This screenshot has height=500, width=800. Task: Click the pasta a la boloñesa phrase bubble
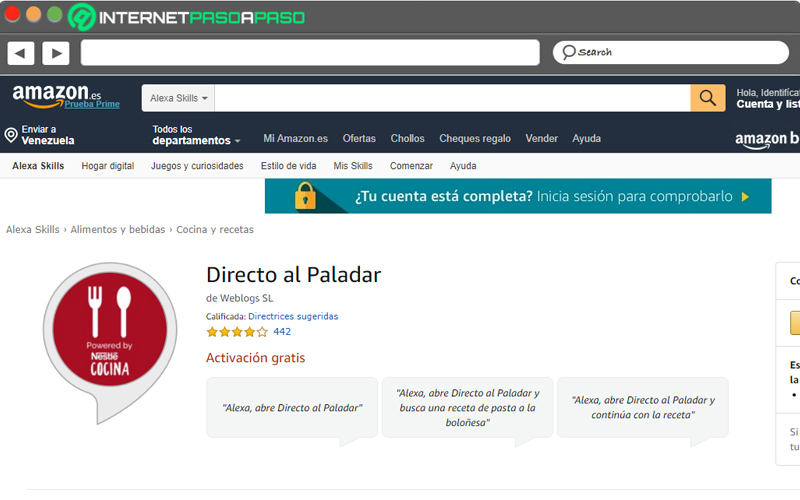[467, 408]
